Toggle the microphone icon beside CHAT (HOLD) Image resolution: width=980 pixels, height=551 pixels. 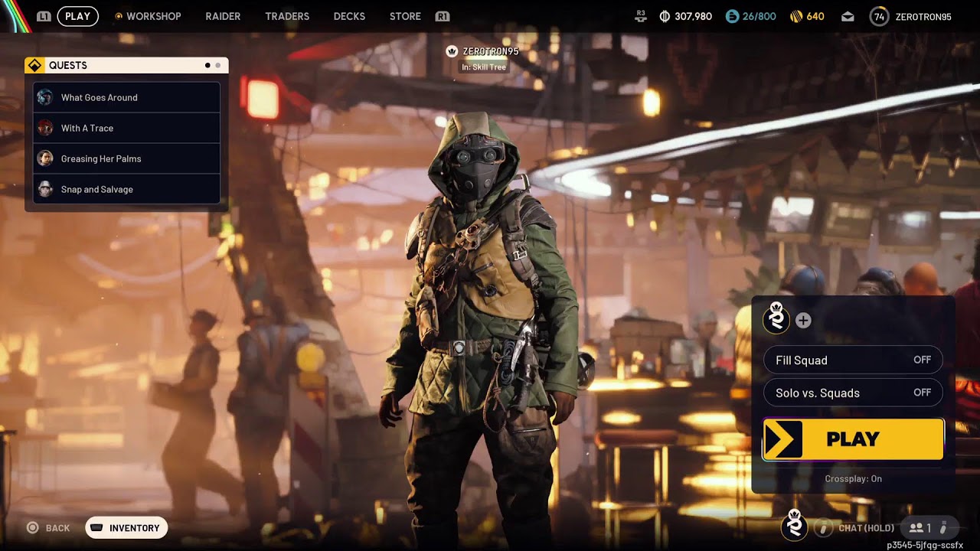[824, 528]
